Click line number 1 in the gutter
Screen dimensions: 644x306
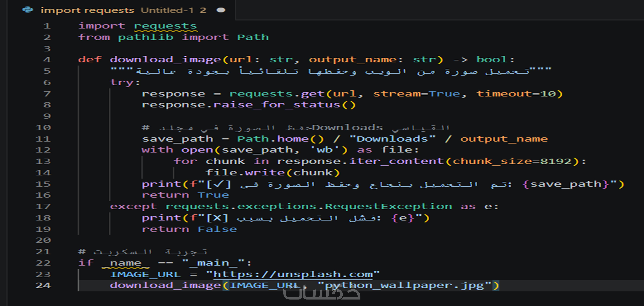coord(47,26)
